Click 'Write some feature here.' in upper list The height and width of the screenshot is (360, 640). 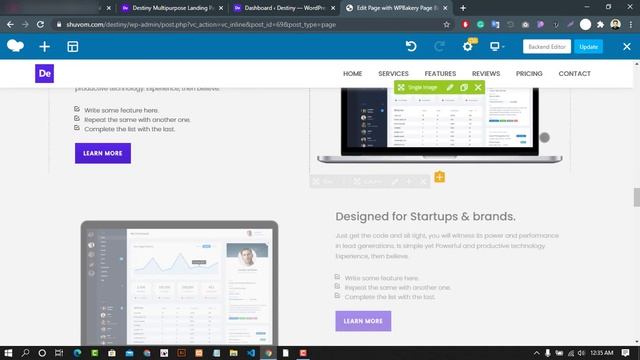click(x=121, y=110)
